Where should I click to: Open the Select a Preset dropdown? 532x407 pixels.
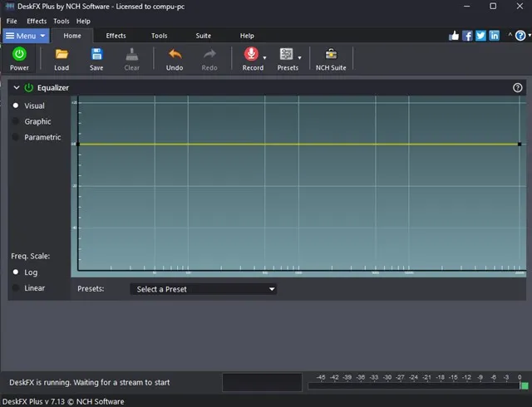point(203,289)
